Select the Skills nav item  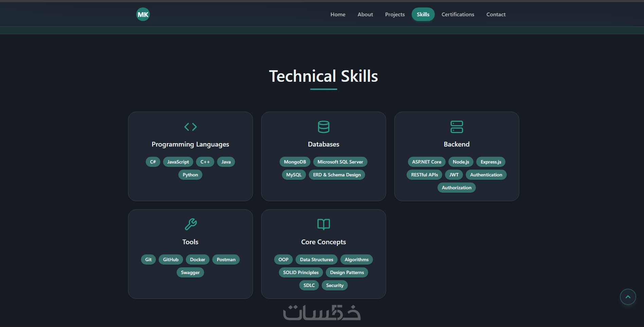click(x=423, y=14)
